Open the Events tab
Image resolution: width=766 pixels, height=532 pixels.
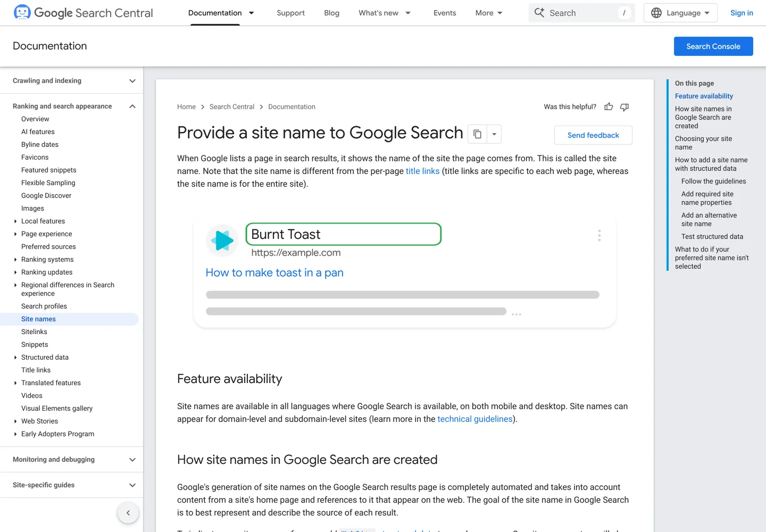point(445,13)
